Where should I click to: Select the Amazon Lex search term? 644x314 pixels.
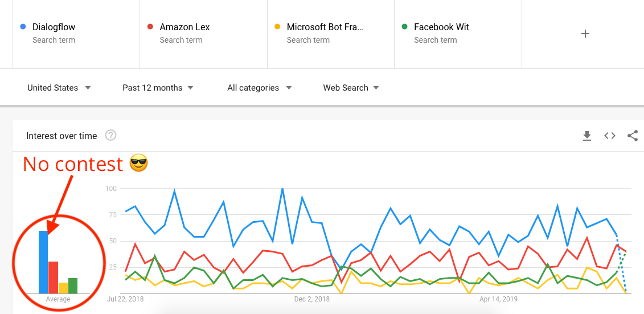tap(204, 34)
